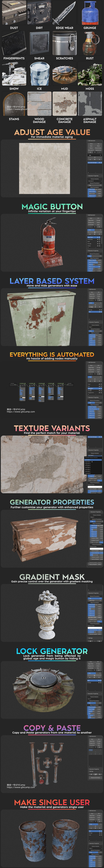
Task: Click Gradient Mask slider in Texture Variants panel
Action: point(95,476)
